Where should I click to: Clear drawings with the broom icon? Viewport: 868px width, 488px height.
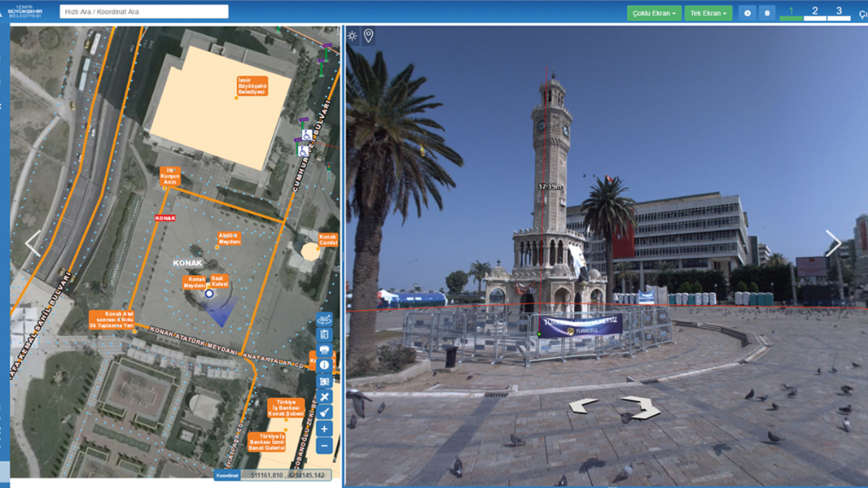point(324,412)
